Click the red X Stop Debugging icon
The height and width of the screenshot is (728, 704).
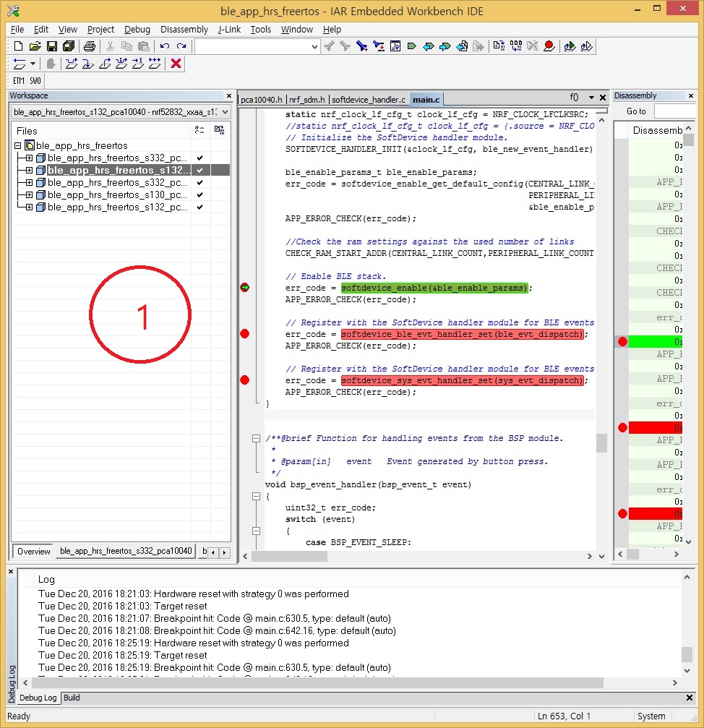pyautogui.click(x=176, y=64)
